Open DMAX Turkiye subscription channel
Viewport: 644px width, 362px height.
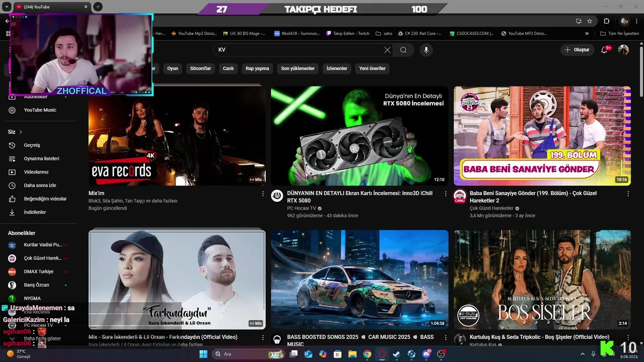(x=40, y=271)
